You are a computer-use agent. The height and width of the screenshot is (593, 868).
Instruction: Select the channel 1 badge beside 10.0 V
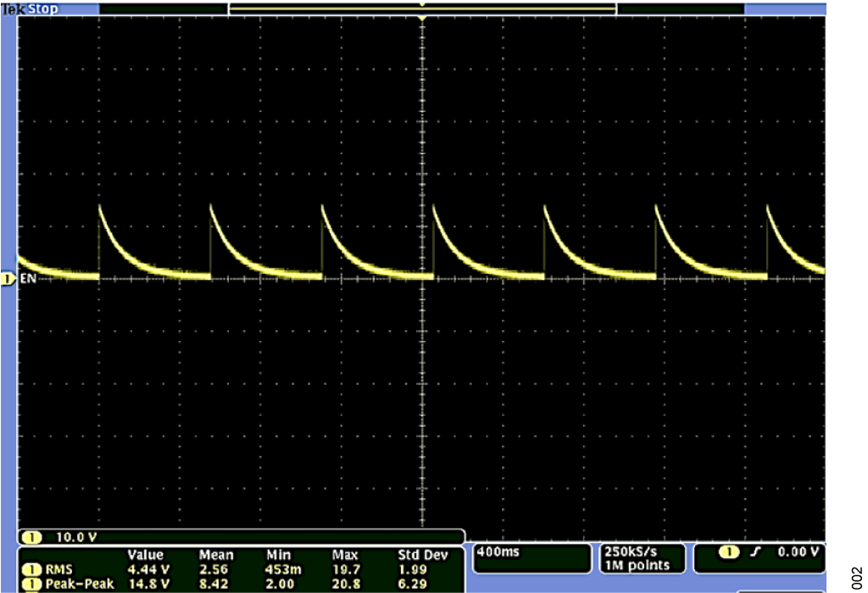click(31, 537)
